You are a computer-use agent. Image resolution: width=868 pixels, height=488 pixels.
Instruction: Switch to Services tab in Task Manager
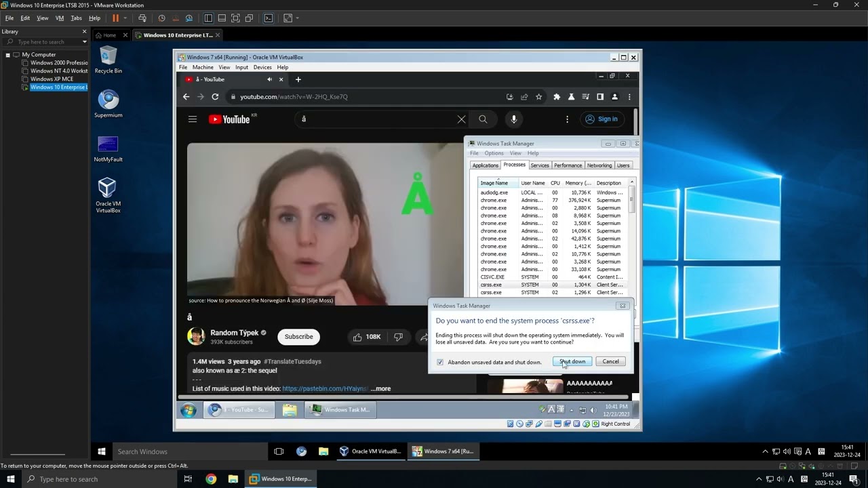pos(540,165)
